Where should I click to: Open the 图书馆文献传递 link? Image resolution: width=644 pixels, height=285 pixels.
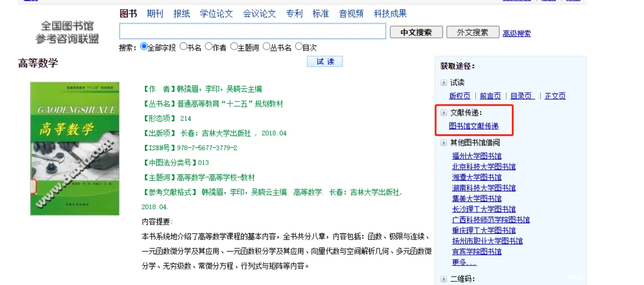tap(474, 126)
